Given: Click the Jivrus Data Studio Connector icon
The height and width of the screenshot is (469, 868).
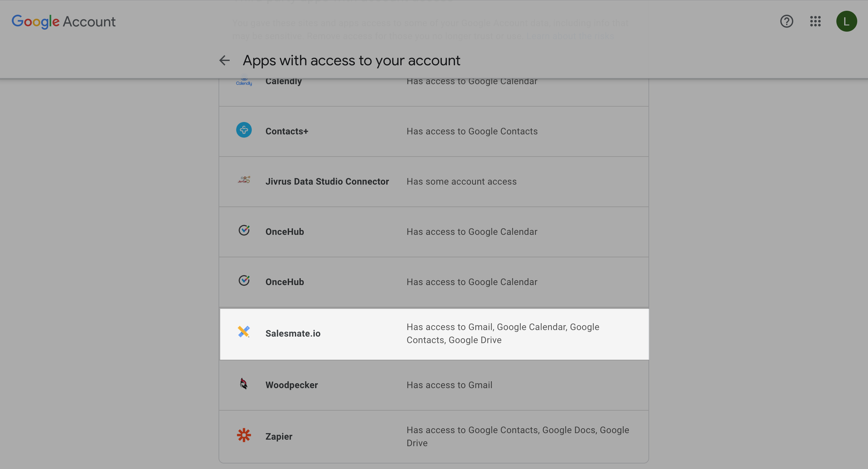Looking at the screenshot, I should 244,180.
